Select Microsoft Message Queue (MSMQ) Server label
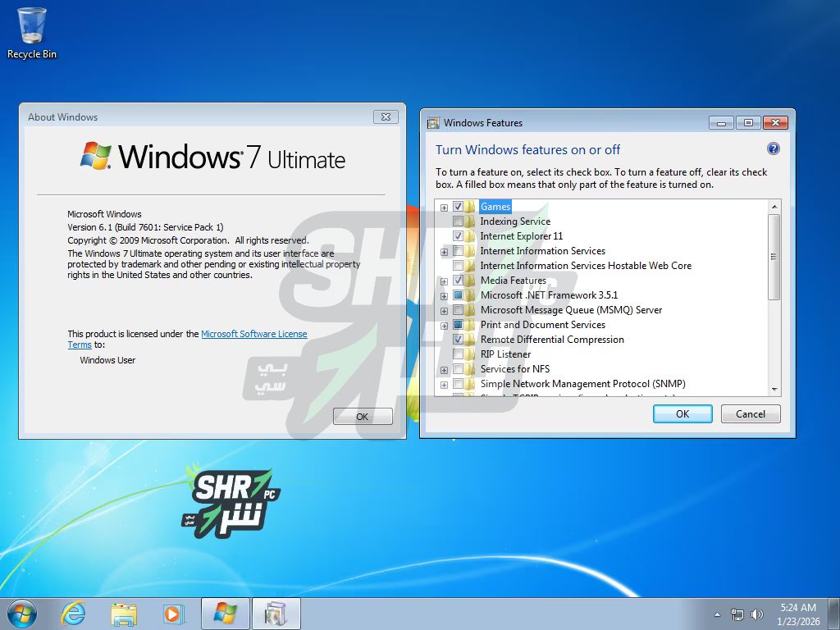 tap(572, 309)
